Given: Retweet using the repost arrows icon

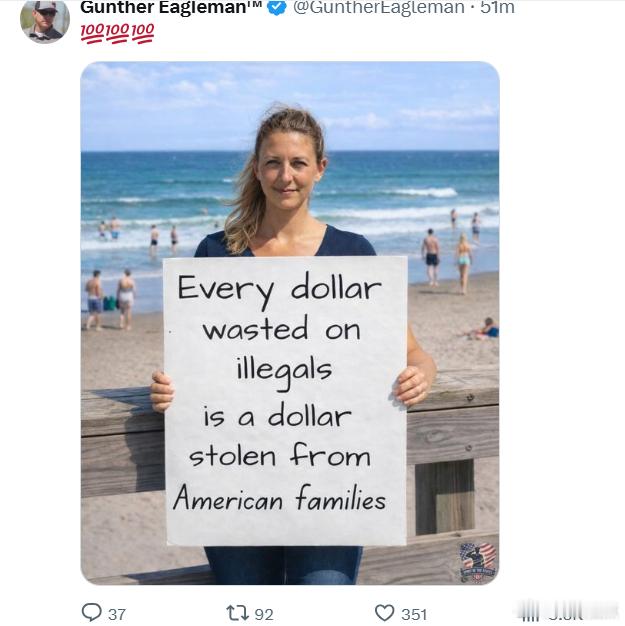Looking at the screenshot, I should coord(237,613).
